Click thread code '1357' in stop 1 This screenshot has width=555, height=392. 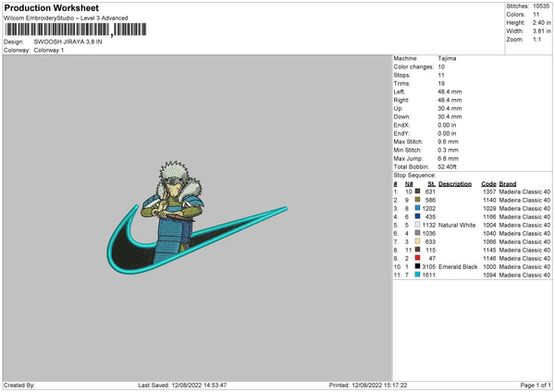click(x=489, y=191)
